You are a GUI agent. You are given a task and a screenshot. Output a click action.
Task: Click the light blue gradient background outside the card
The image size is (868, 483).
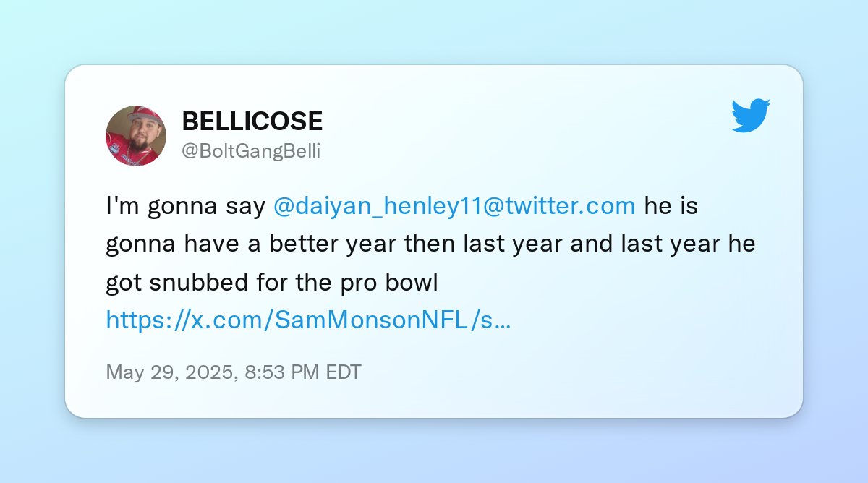coord(434,29)
